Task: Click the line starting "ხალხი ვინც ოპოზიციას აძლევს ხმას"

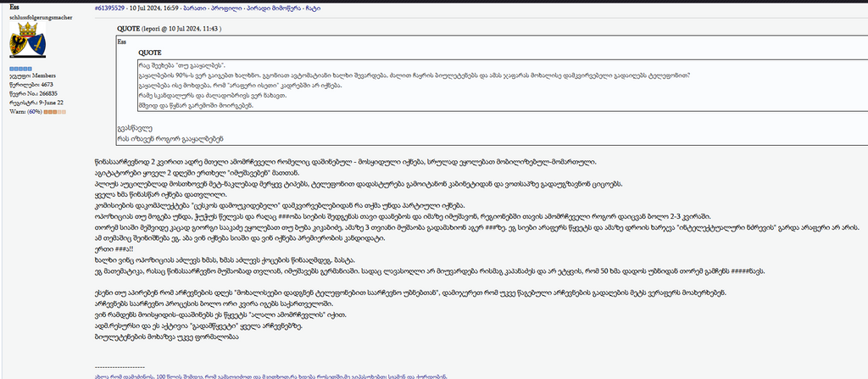Action: (x=225, y=259)
